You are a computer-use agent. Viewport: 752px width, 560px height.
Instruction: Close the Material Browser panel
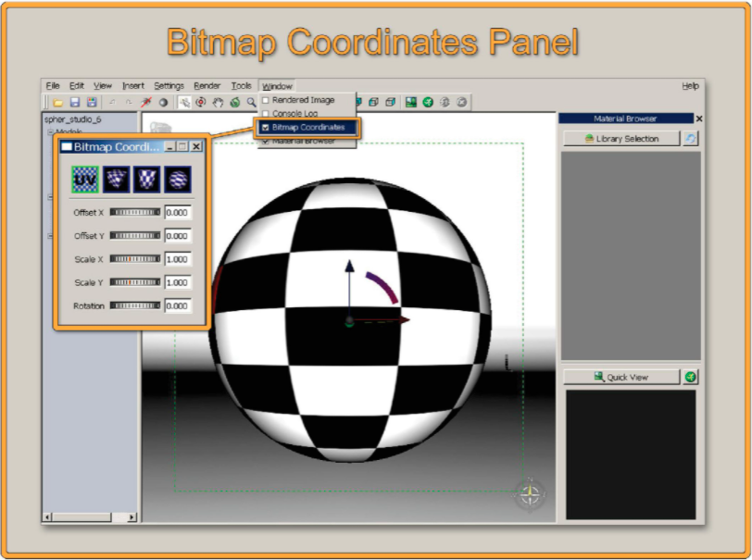(x=699, y=118)
